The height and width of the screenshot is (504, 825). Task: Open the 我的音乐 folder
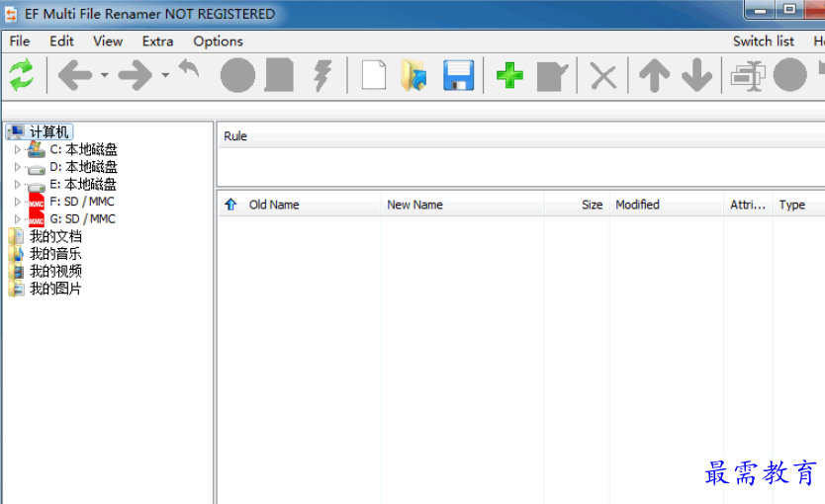coord(55,254)
